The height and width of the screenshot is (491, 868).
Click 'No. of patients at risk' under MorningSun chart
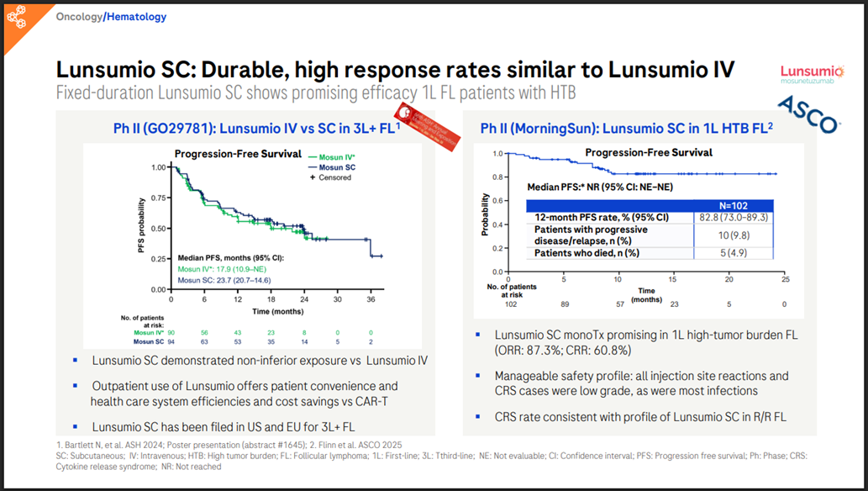[x=512, y=291]
